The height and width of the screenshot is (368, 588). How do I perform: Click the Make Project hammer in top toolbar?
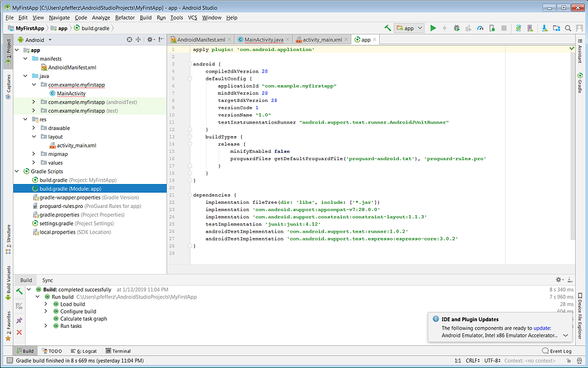tap(388, 28)
